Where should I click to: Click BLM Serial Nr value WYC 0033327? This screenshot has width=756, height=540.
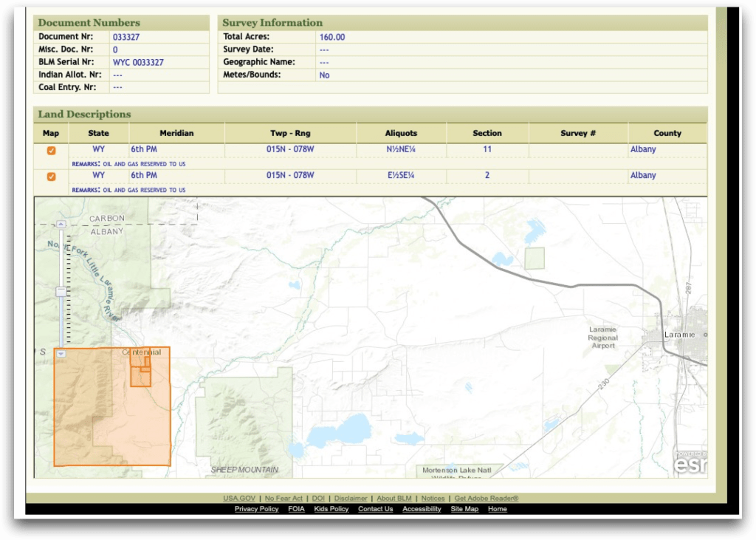point(138,63)
